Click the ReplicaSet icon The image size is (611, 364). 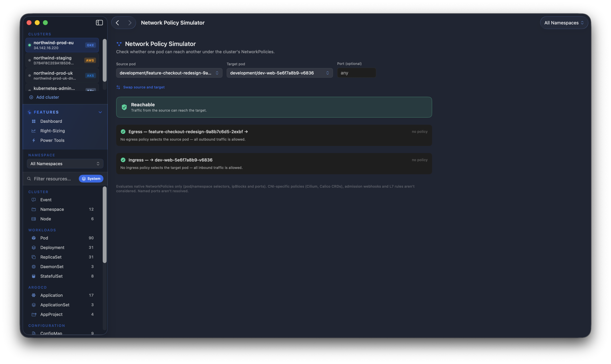34,257
